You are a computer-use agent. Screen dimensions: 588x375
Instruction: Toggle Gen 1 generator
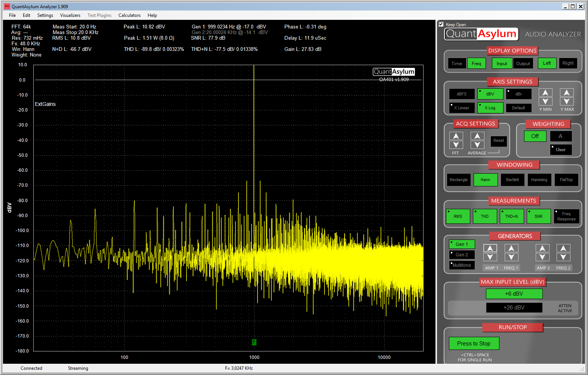462,244
